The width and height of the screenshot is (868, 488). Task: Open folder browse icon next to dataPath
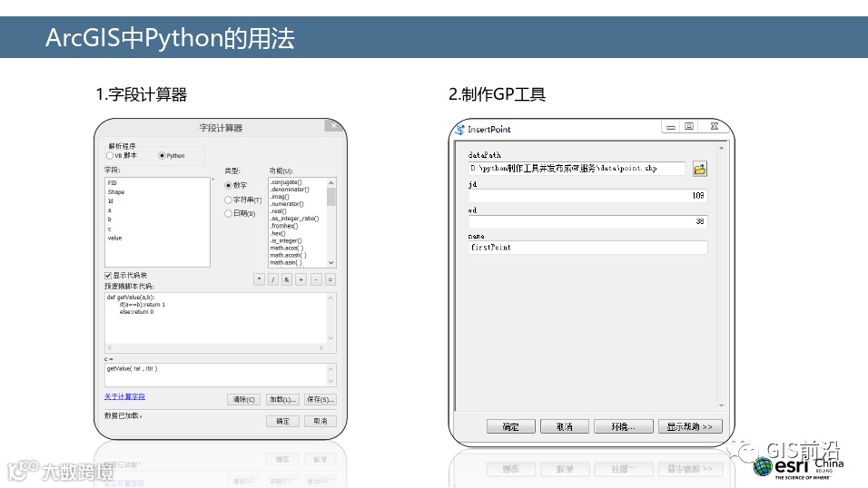click(x=700, y=169)
